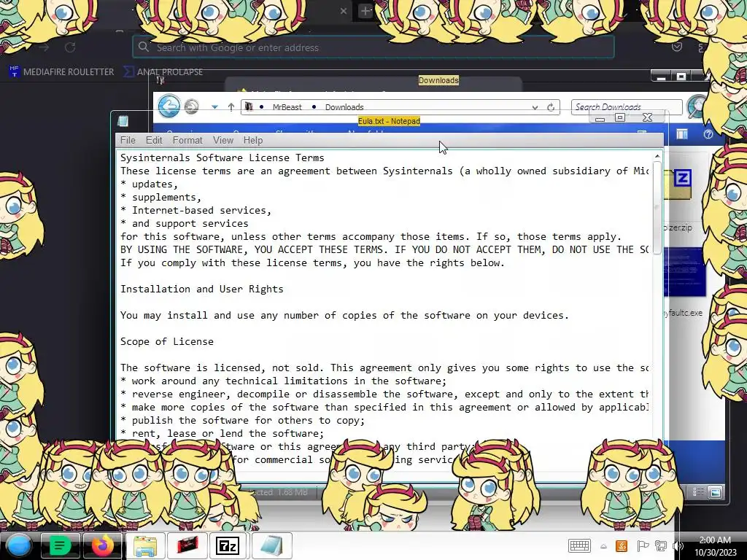Open explorer help question mark icon
Viewport: 747px width, 560px height.
coord(708,134)
